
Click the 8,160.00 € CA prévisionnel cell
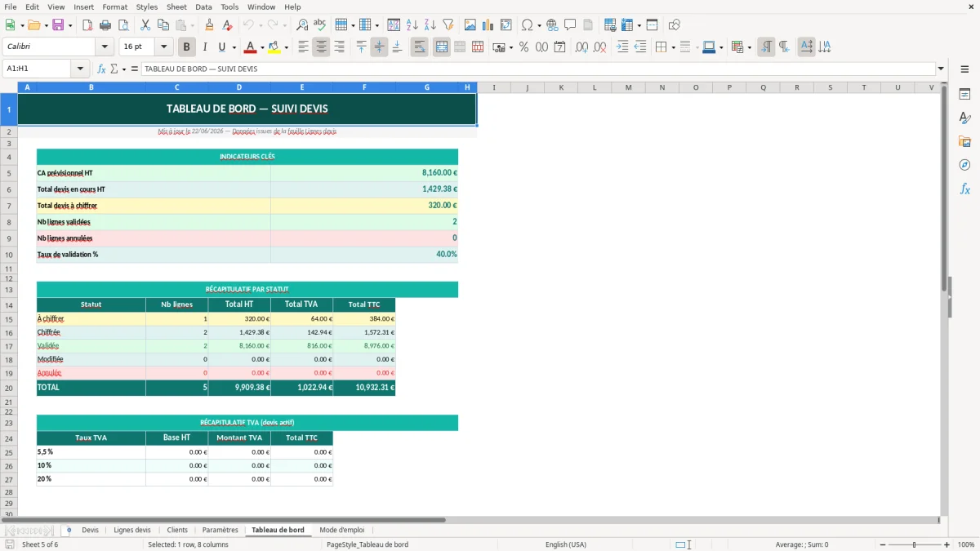click(x=364, y=173)
